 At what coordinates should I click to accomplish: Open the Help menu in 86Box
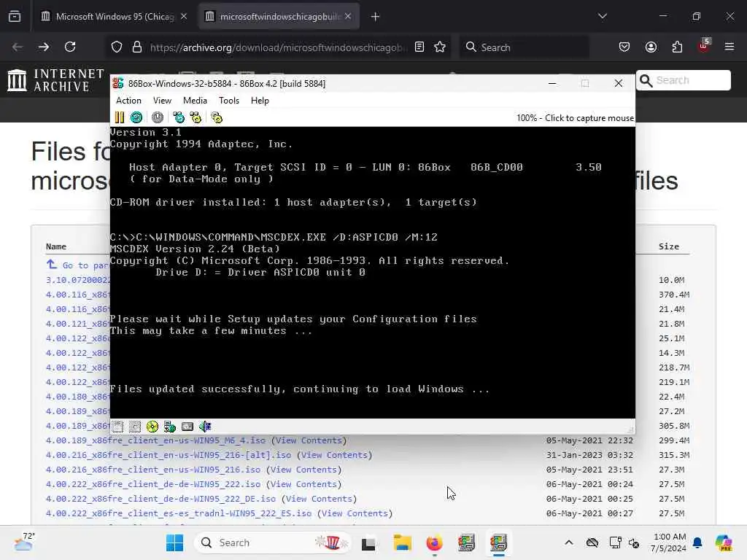260,101
